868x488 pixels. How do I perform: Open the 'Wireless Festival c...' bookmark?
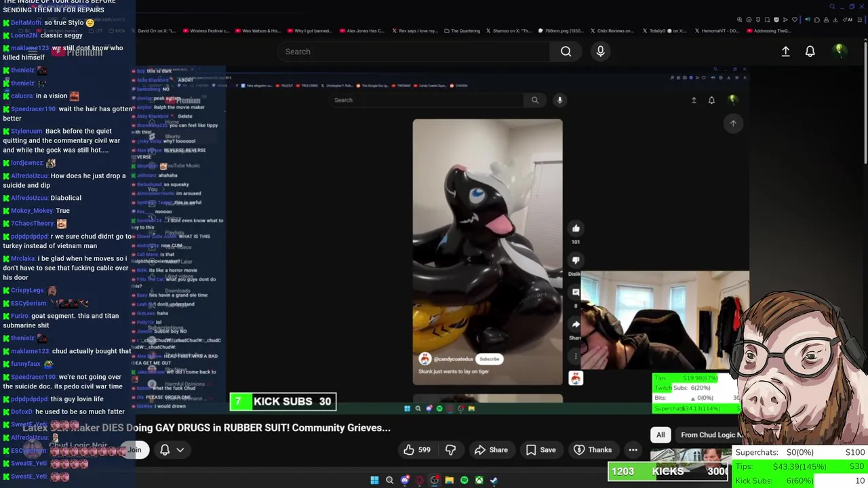205,30
